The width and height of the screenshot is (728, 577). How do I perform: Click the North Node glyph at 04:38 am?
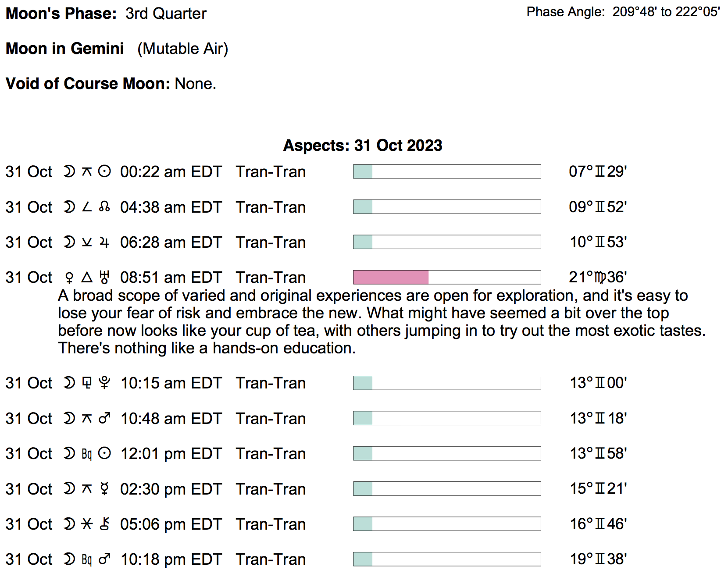click(x=104, y=207)
